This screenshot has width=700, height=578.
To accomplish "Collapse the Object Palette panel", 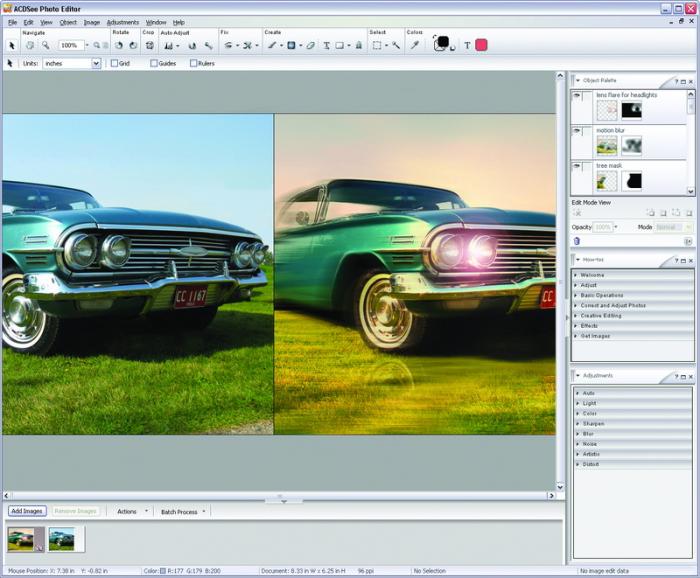I will tap(578, 80).
